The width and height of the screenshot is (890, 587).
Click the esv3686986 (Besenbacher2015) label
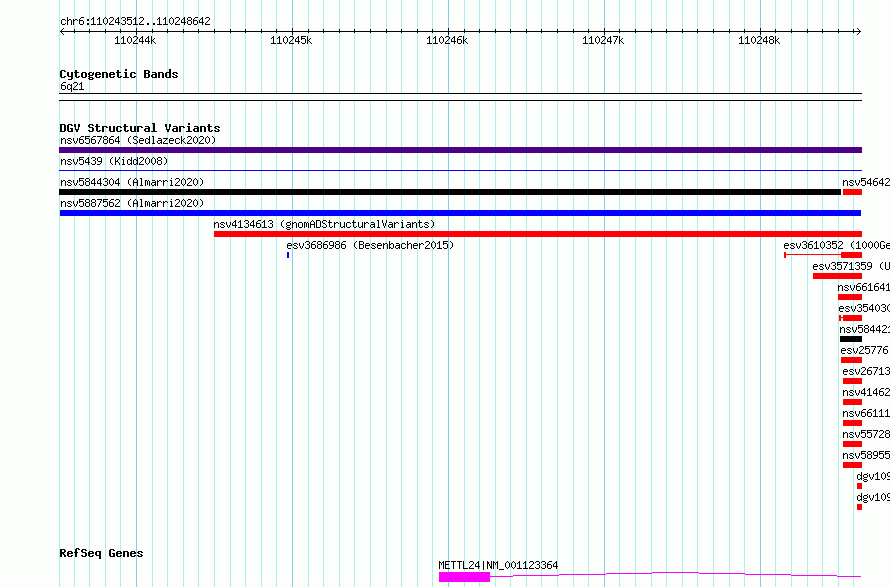tap(370, 245)
